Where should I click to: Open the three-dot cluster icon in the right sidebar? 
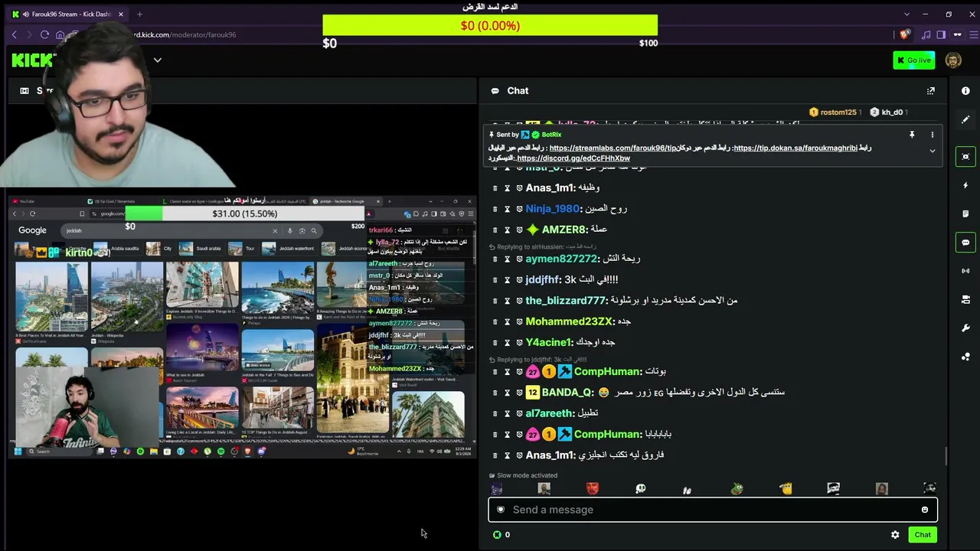(965, 357)
